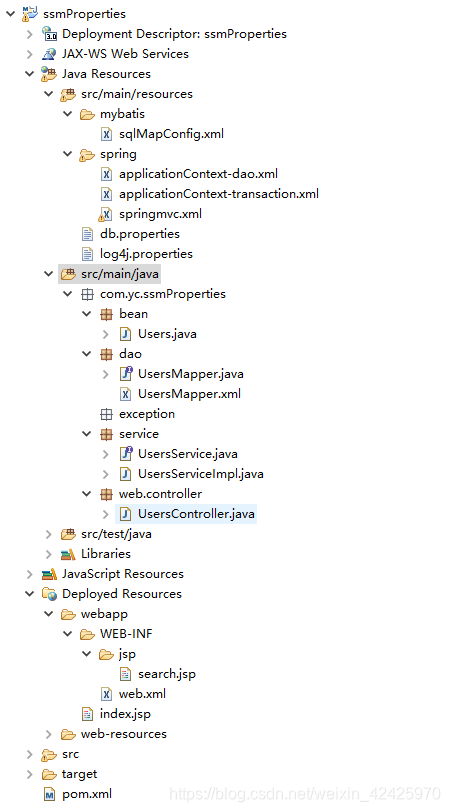Click the bean package icon
Viewport: 450px width, 812px height.
pos(106,314)
